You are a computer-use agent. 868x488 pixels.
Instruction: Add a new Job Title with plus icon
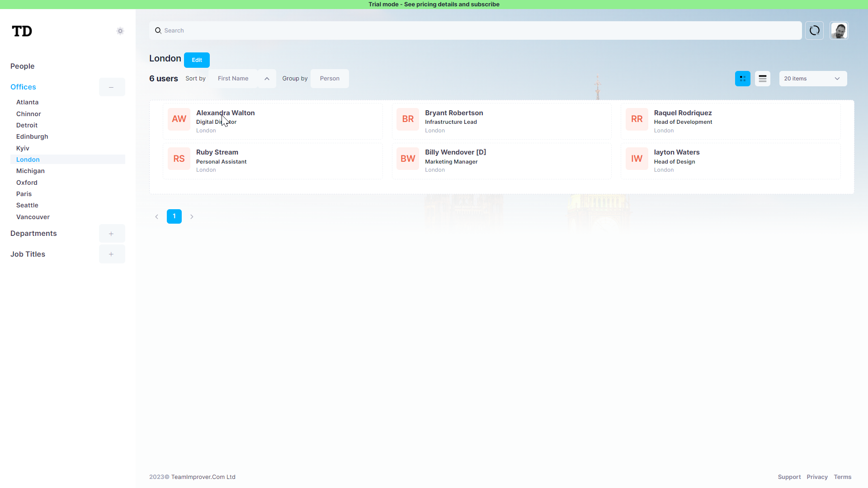tap(112, 254)
